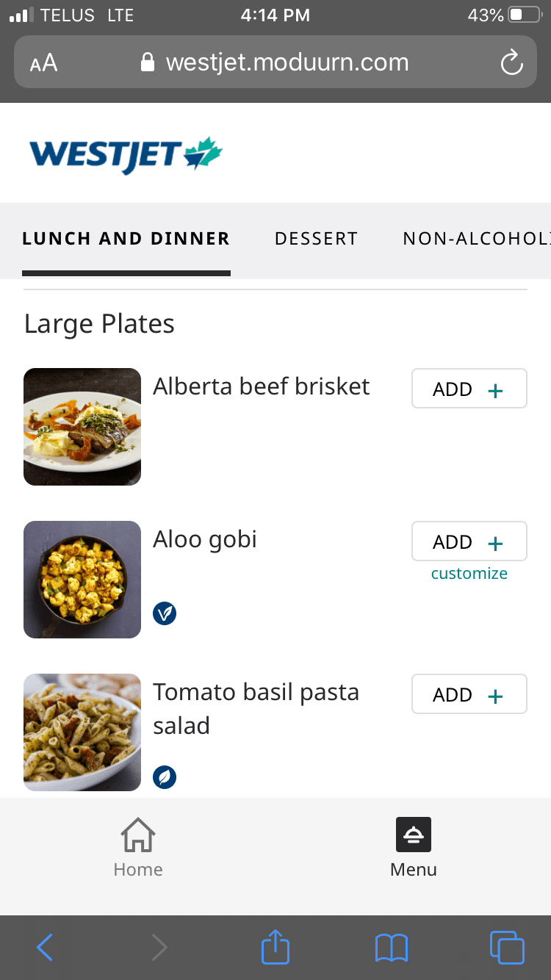The height and width of the screenshot is (980, 551).
Task: Tap the westjet.moduurn.com address field
Action: 287,62
